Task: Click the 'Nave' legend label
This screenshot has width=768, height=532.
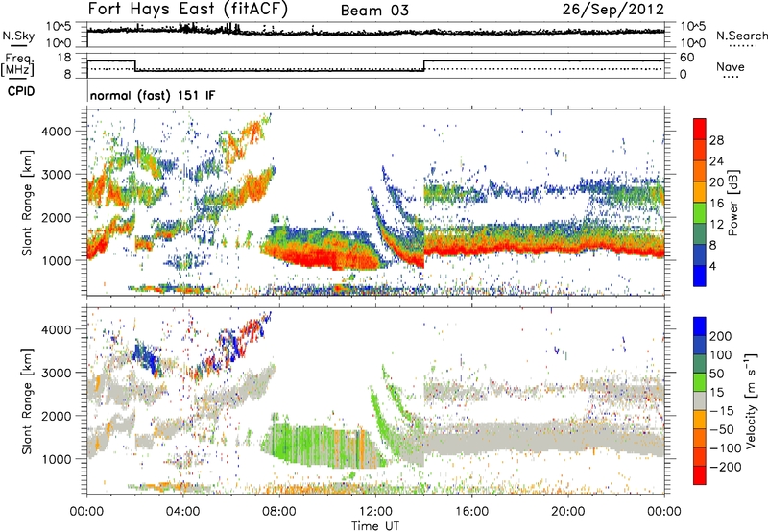Action: (x=731, y=66)
